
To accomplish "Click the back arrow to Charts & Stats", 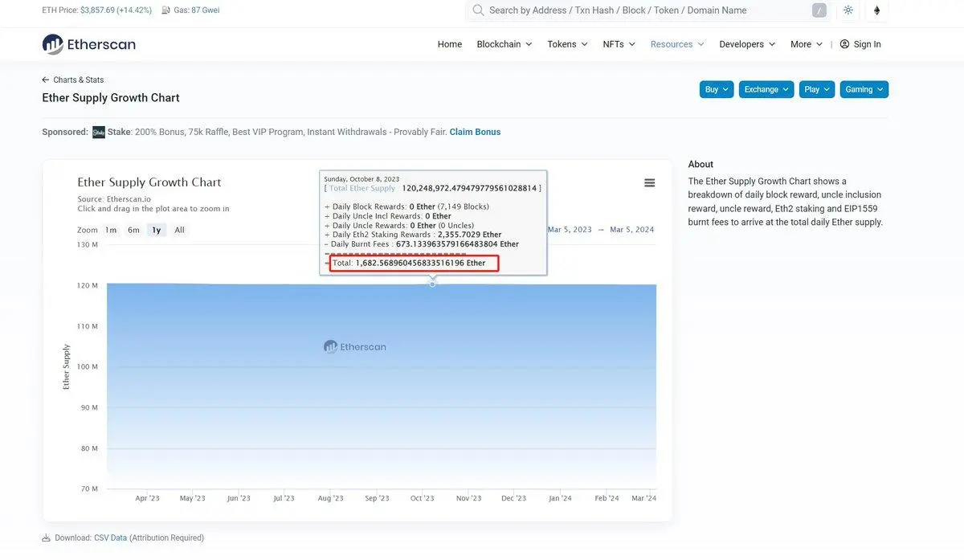I will [x=46, y=80].
